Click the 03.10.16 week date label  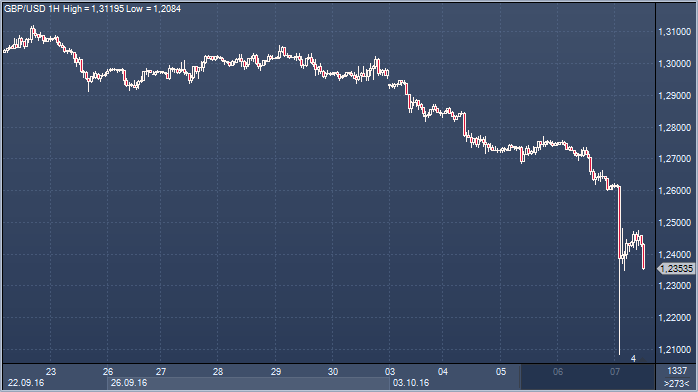coord(411,383)
